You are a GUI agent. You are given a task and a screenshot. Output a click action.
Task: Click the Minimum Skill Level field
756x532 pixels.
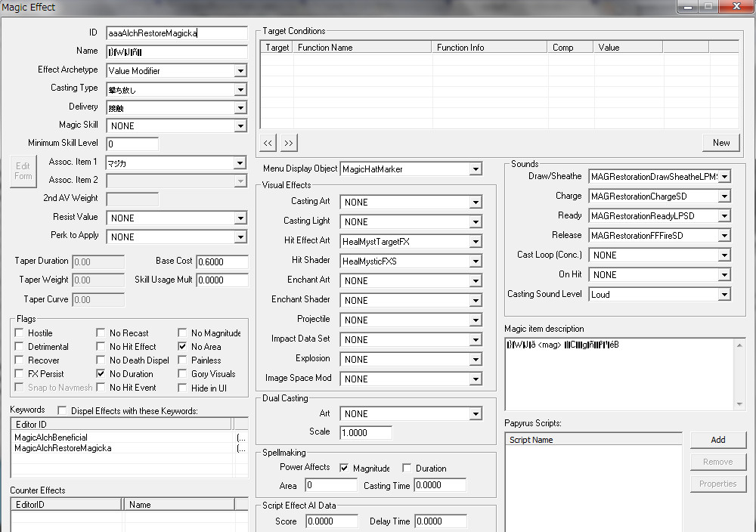(132, 144)
